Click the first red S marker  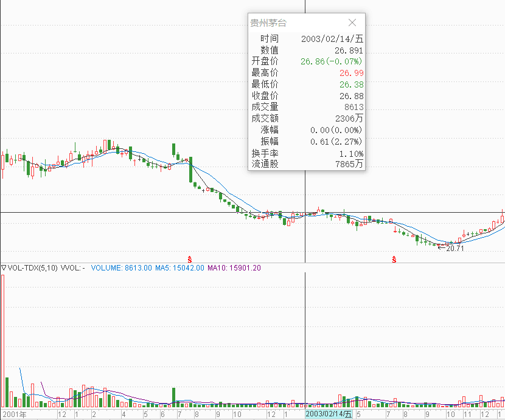pyautogui.click(x=189, y=259)
